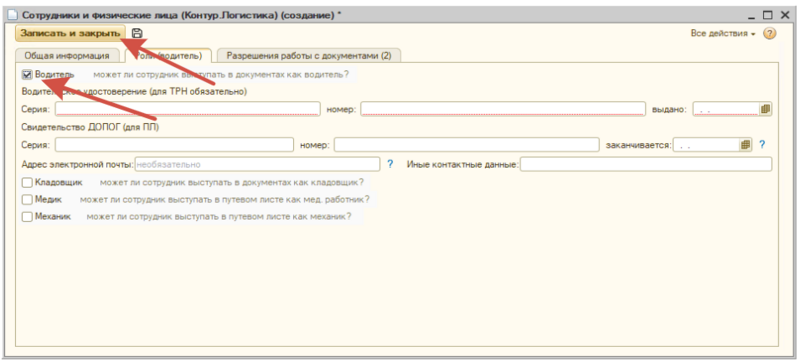The height and width of the screenshot is (361, 800).
Task: Select the 'Роли (водитель)' tab
Action: 168,56
